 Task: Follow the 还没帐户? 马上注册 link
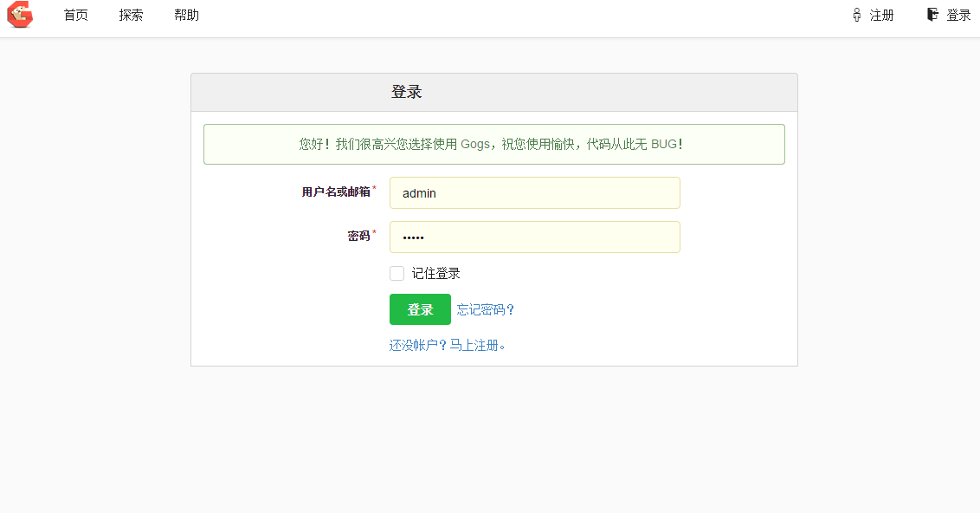point(447,345)
